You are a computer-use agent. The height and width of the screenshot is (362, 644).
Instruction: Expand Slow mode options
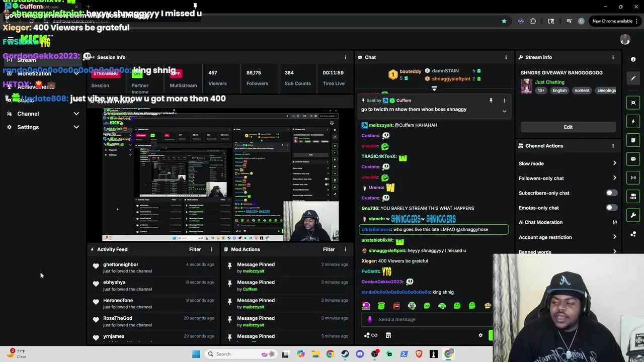click(x=614, y=163)
